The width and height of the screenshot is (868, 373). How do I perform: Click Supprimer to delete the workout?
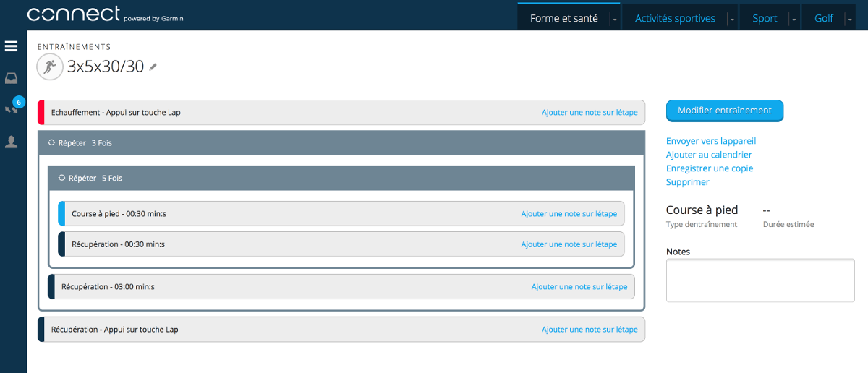tap(687, 182)
